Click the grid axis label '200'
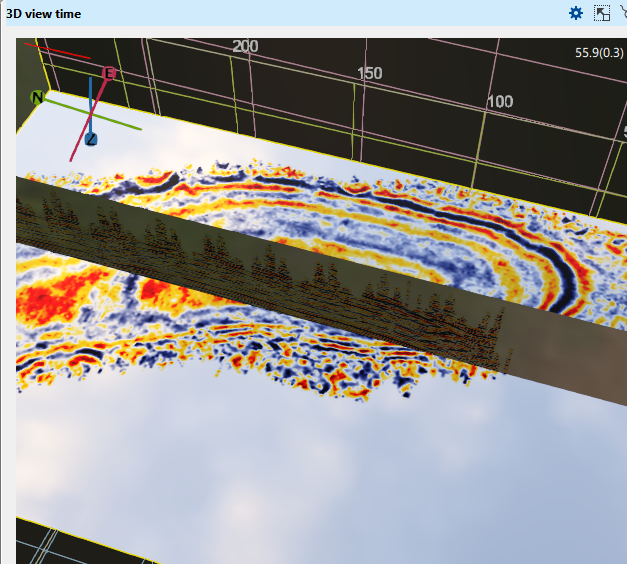 245,46
